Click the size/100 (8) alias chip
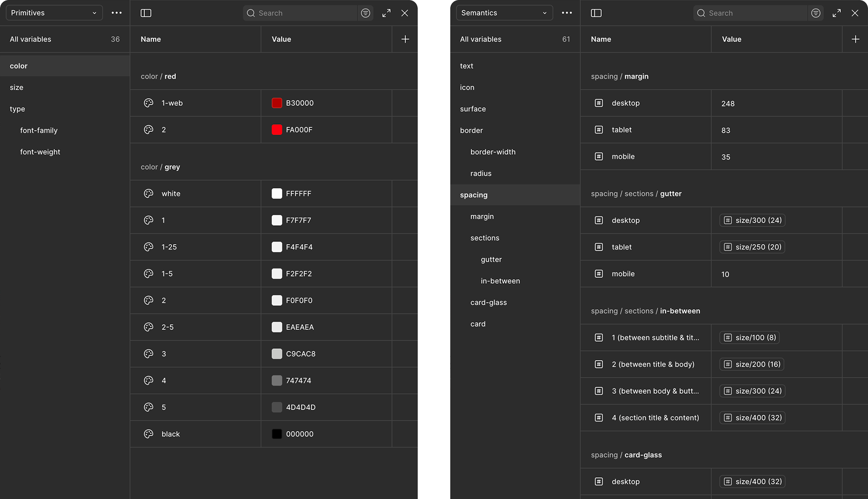The width and height of the screenshot is (868, 499). 750,337
